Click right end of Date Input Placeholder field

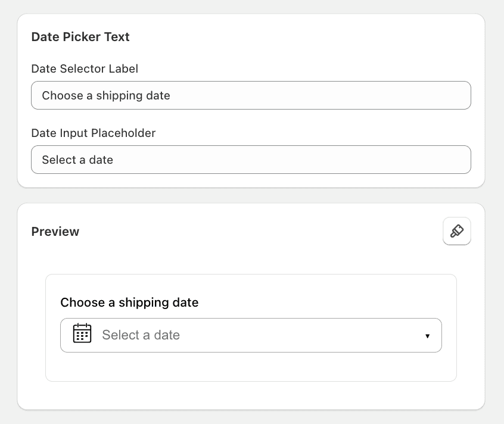(453, 160)
